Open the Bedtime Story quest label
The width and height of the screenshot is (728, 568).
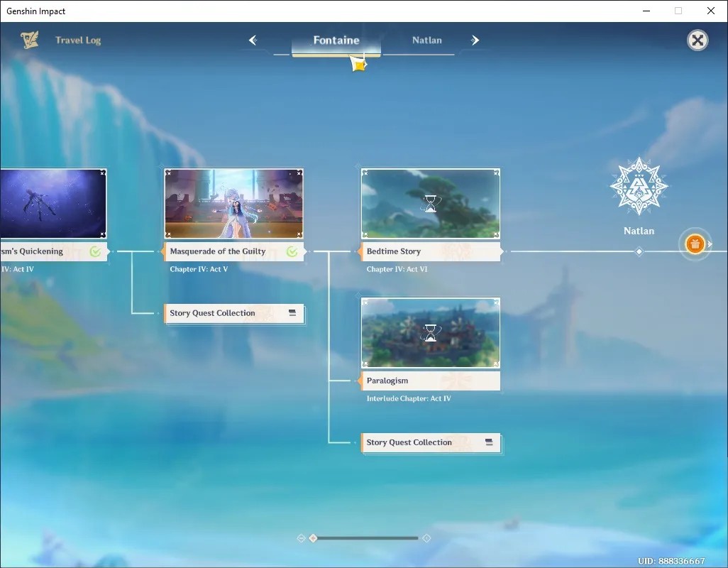pyautogui.click(x=431, y=251)
